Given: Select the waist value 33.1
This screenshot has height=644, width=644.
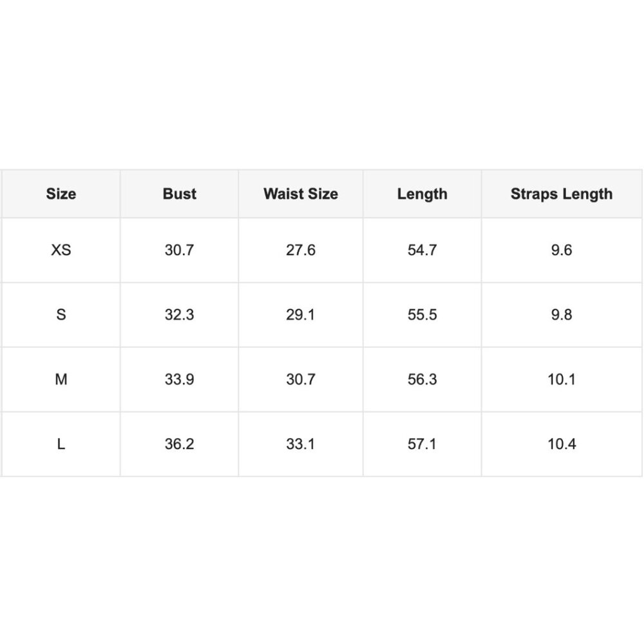Looking at the screenshot, I should click(x=301, y=444).
